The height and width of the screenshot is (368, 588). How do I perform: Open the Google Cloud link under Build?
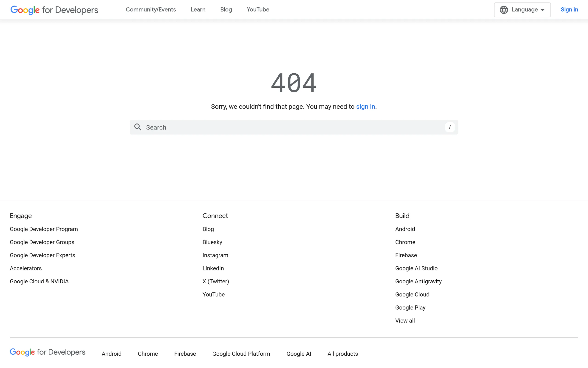(412, 294)
